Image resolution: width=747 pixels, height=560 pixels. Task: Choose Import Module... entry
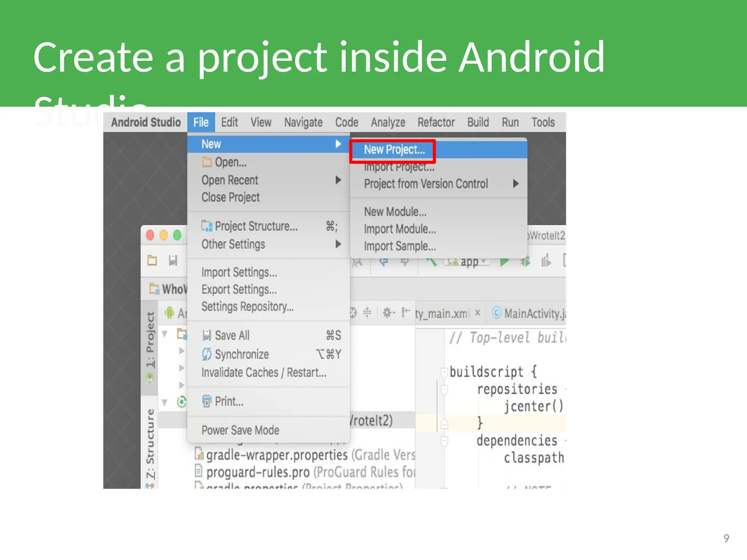click(x=439, y=229)
